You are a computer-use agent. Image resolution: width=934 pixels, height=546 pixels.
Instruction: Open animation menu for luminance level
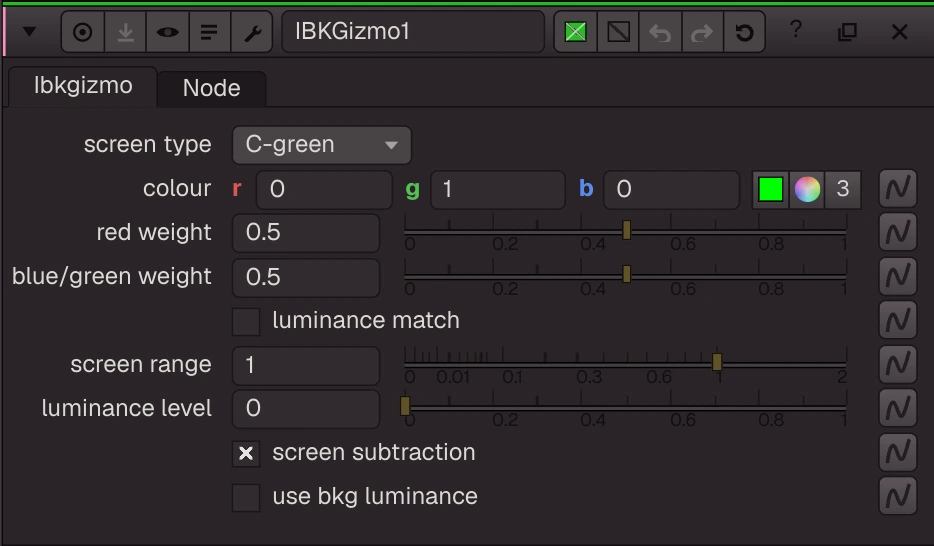point(898,408)
